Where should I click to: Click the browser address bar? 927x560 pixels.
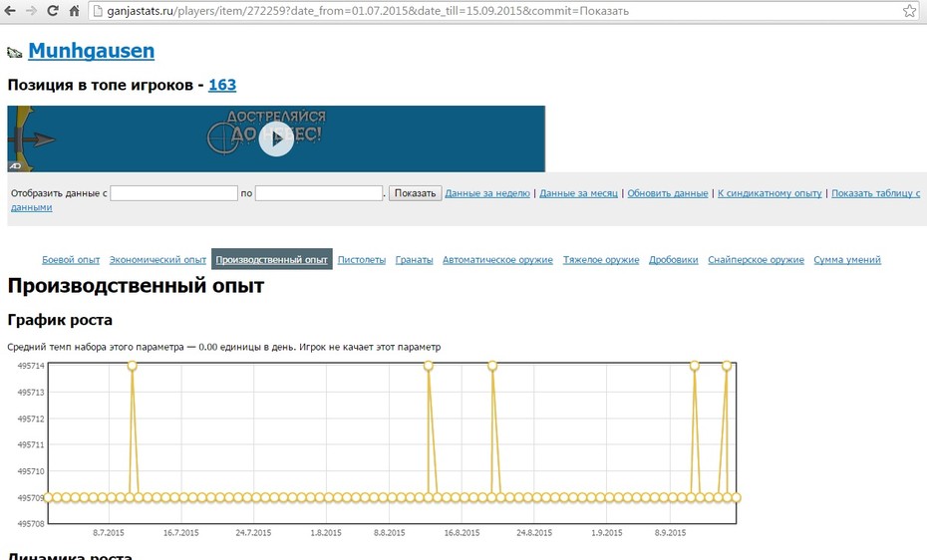496,11
